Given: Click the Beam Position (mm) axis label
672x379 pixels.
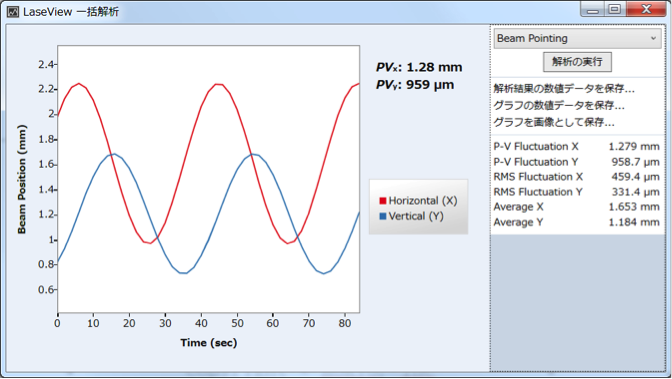Looking at the screenshot, I should [22, 179].
